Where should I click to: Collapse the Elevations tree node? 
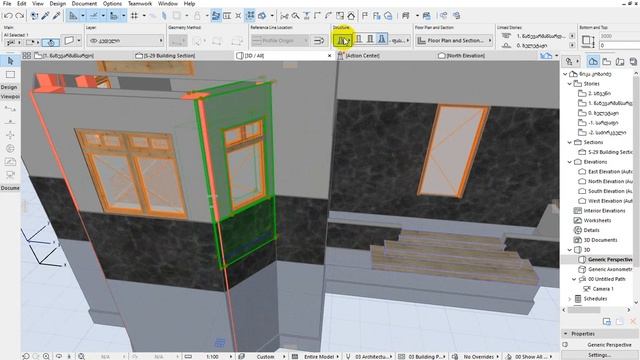point(570,162)
